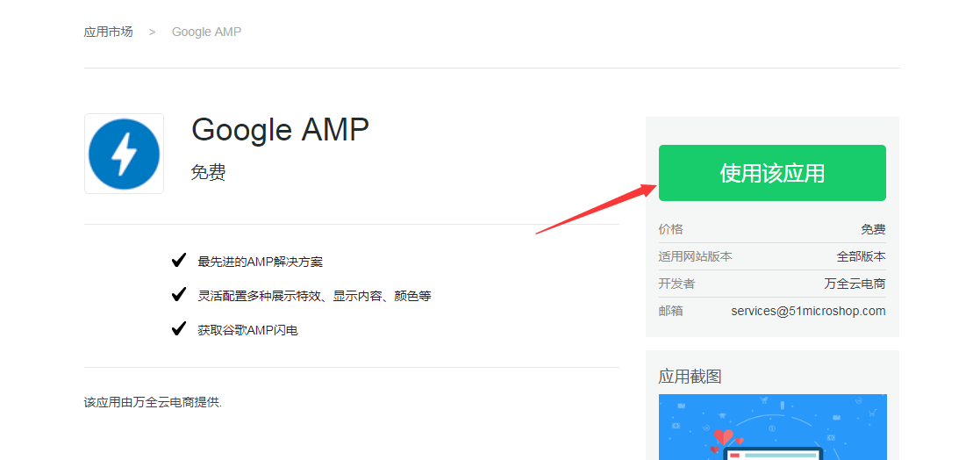Click the 免费 price label under the title
Screen dimensions: 980x460
208,172
